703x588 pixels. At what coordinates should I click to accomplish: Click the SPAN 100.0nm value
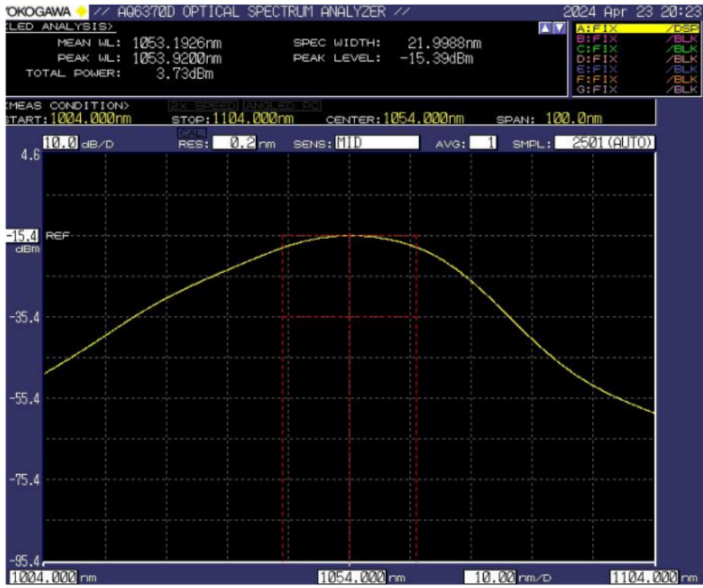pos(572,118)
